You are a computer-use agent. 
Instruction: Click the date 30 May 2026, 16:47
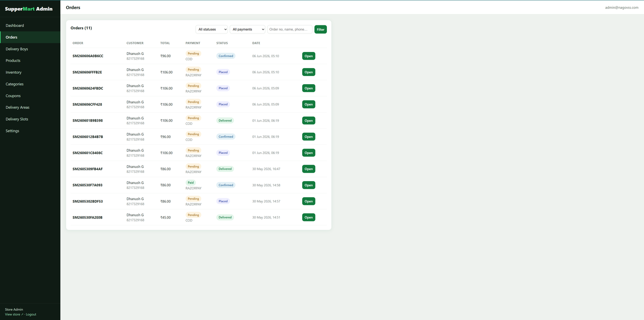(266, 169)
